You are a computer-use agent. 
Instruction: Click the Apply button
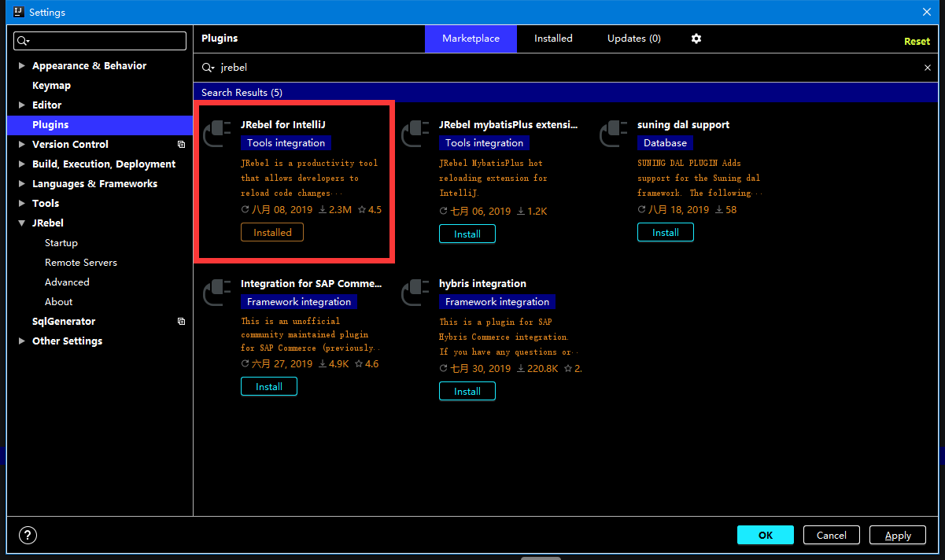pyautogui.click(x=898, y=536)
